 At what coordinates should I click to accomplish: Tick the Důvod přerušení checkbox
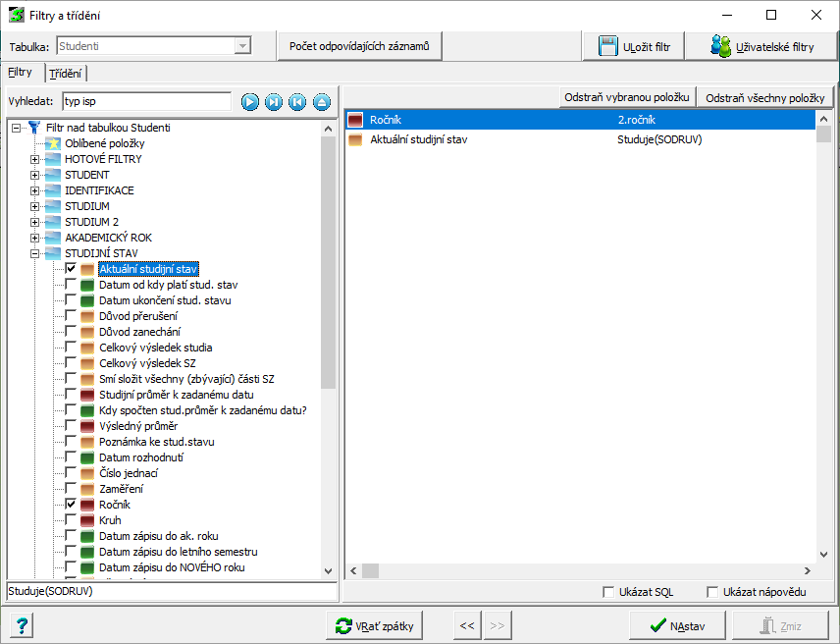pos(71,316)
